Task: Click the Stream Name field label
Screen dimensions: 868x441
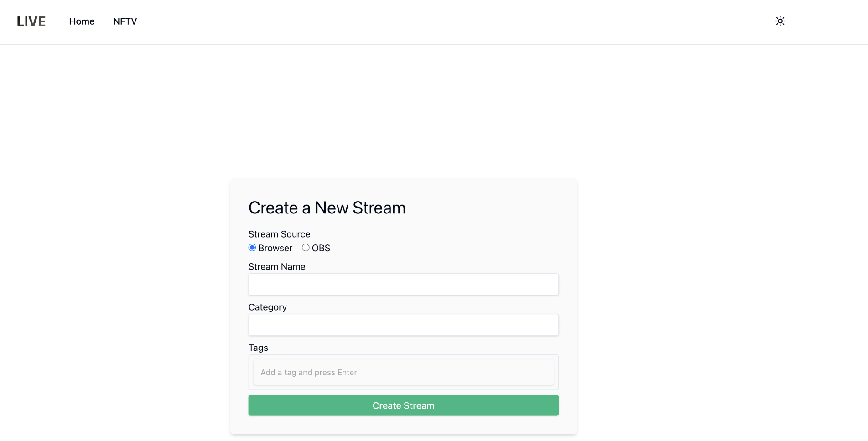Action: click(x=277, y=267)
